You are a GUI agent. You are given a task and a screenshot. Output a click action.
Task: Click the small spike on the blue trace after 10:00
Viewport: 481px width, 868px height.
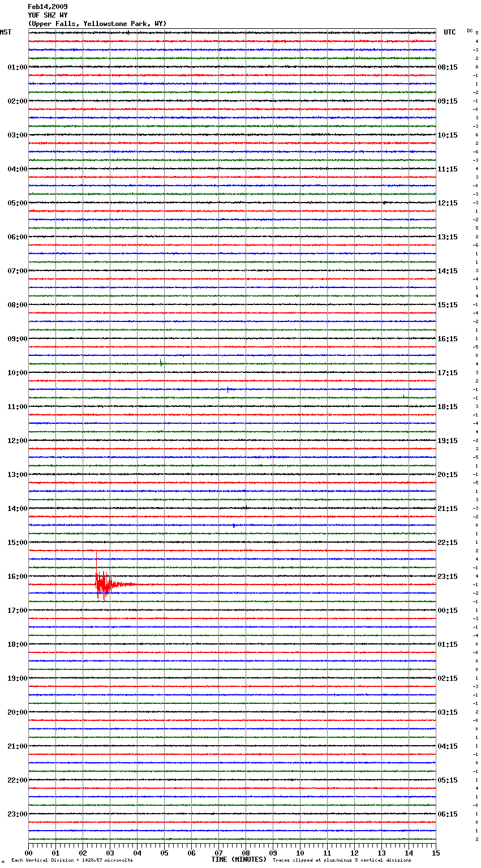tap(227, 389)
